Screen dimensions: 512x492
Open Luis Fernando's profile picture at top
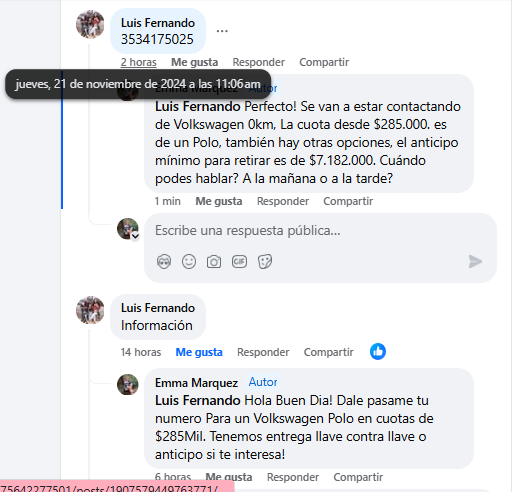coord(90,24)
